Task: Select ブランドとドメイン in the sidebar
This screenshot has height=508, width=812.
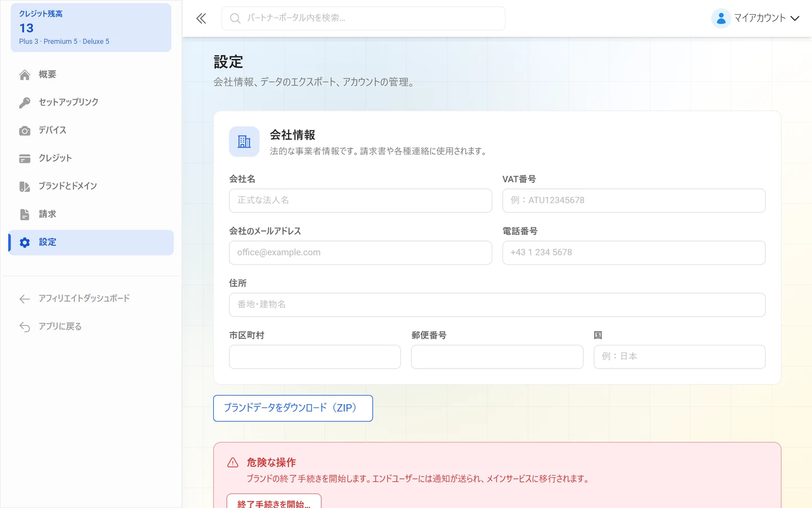Action: (x=91, y=186)
